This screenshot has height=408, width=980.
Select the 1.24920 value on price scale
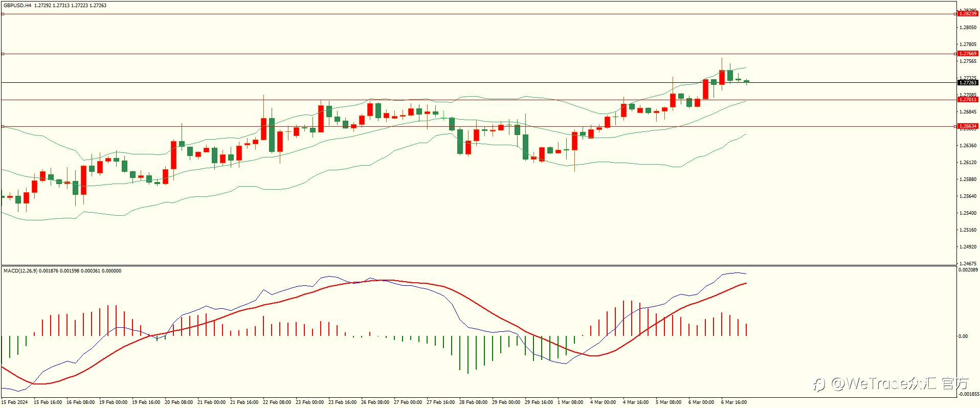click(968, 247)
